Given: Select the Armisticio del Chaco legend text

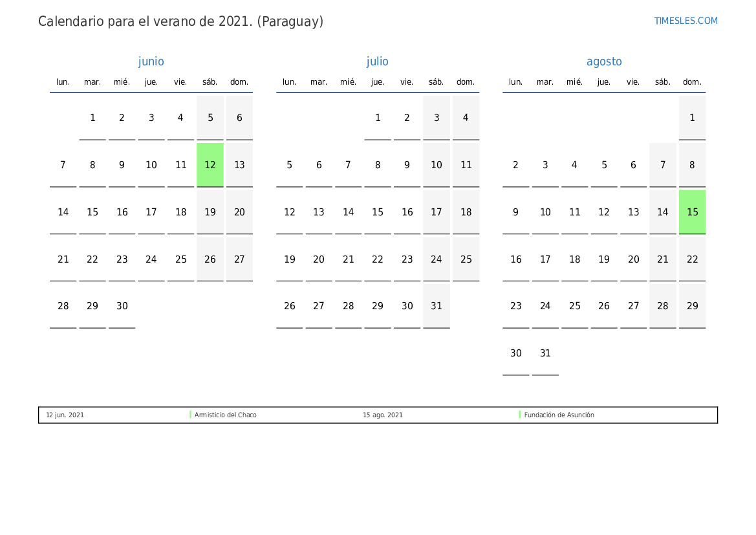Looking at the screenshot, I should tap(226, 415).
